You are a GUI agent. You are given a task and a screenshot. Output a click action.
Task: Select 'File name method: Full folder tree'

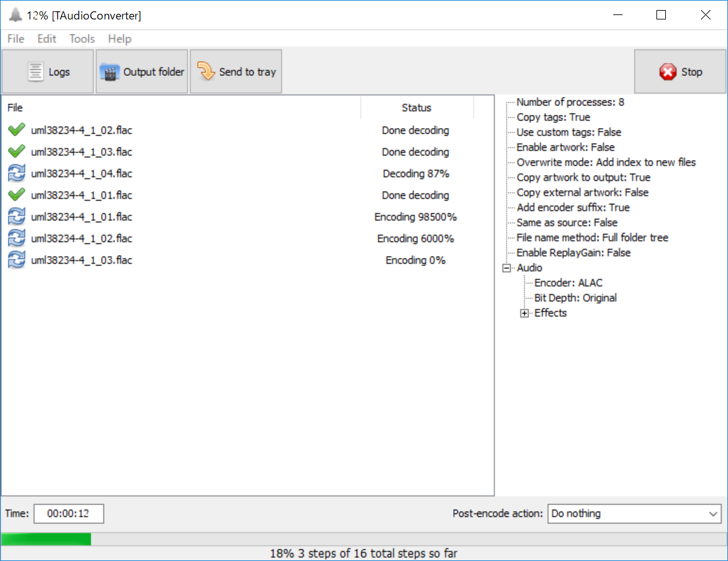click(592, 238)
